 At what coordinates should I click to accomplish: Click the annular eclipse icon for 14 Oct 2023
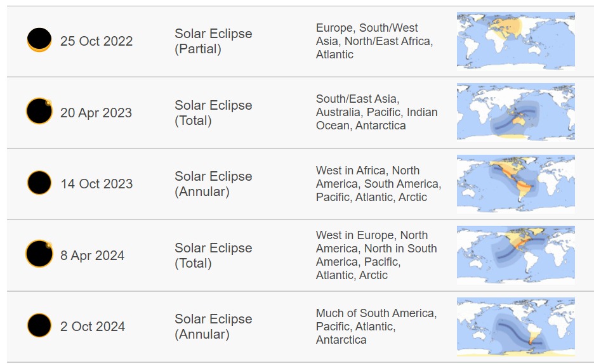pos(39,183)
